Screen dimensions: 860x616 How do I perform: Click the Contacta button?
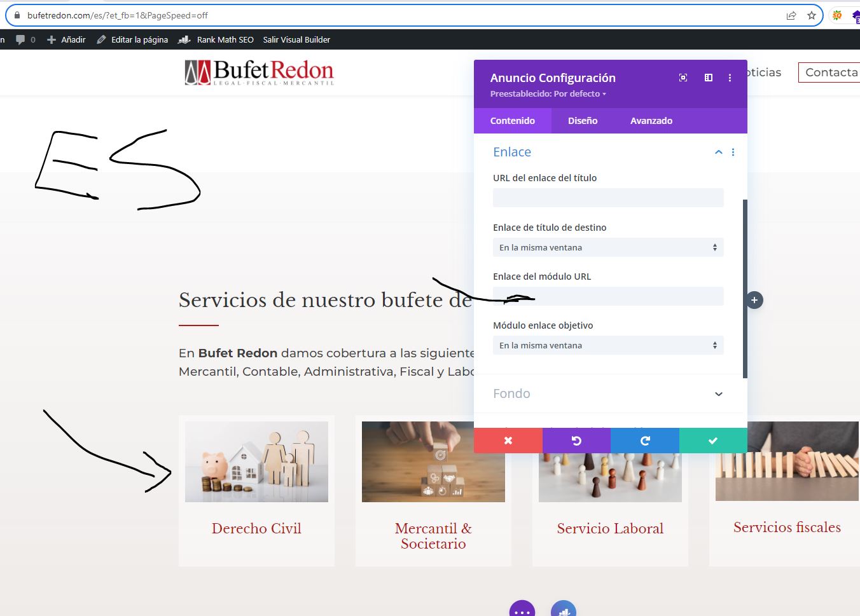pyautogui.click(x=829, y=72)
